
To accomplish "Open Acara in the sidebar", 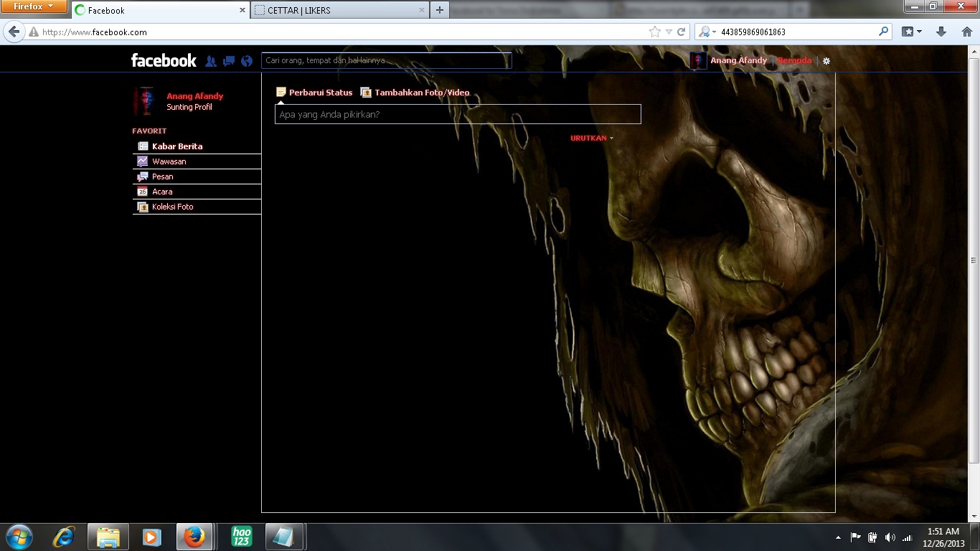I will [x=197, y=192].
